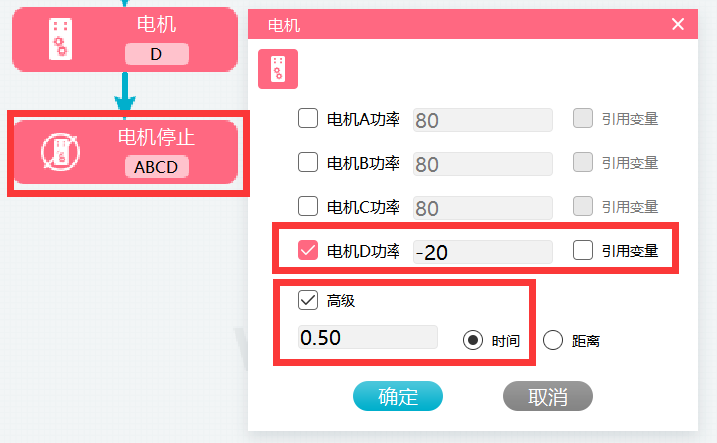Uncheck the 电机D功率 checkbox
Image resolution: width=717 pixels, height=443 pixels.
(308, 250)
